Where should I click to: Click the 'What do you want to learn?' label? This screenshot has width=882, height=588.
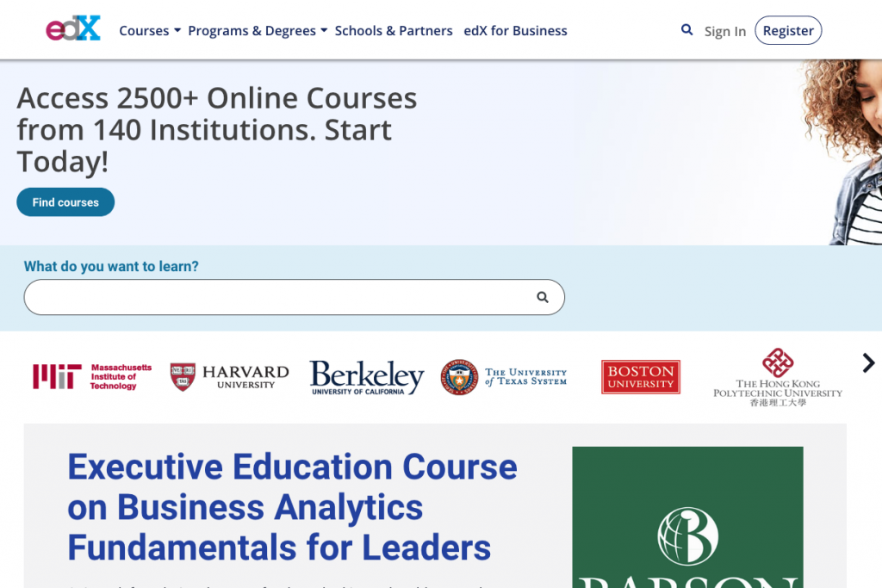click(x=111, y=267)
